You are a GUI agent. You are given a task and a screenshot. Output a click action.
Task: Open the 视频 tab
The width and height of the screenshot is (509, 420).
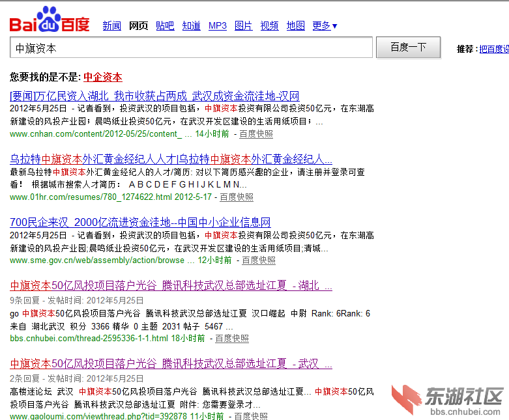269,25
